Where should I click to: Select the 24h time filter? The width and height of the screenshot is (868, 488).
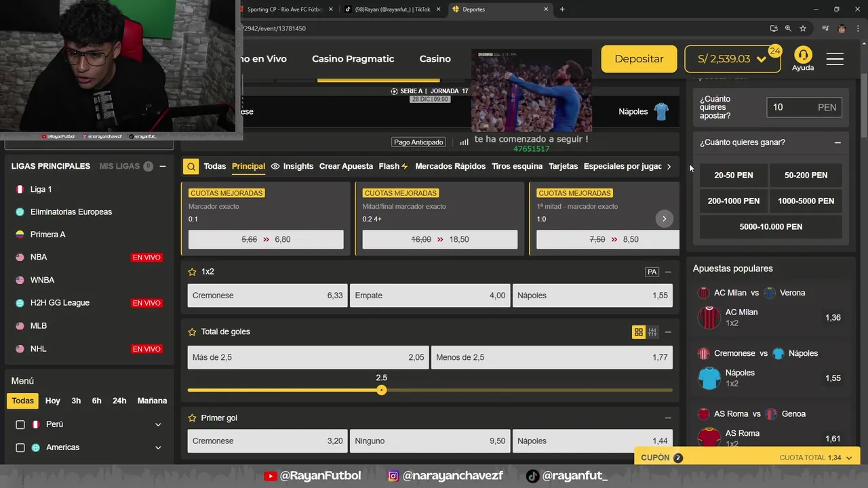(119, 401)
